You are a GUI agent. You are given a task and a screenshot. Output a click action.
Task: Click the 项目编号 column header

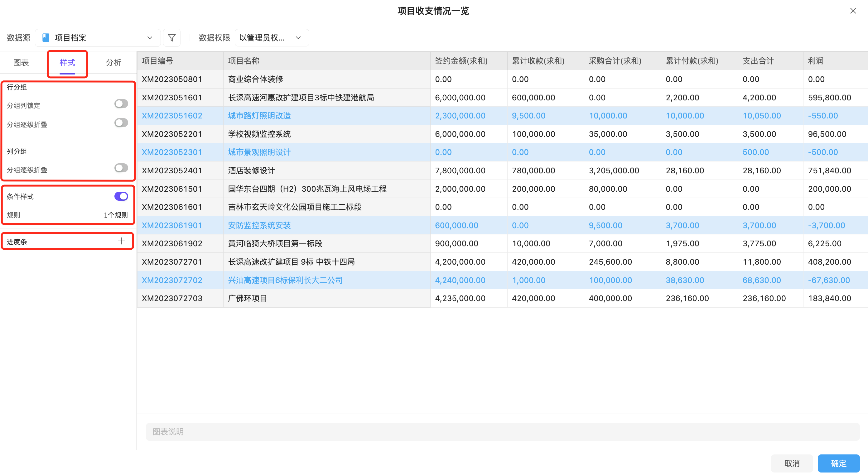(x=180, y=61)
